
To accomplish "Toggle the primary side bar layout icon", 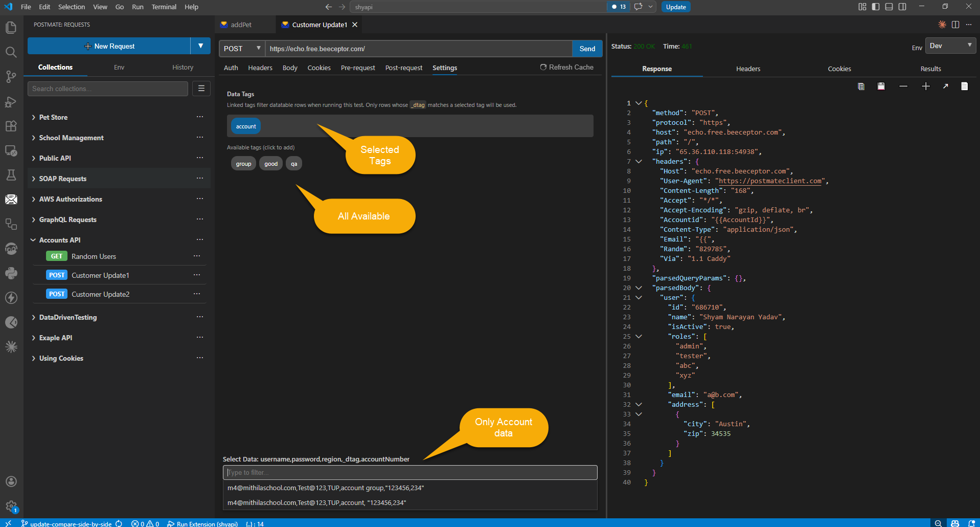I will point(876,7).
